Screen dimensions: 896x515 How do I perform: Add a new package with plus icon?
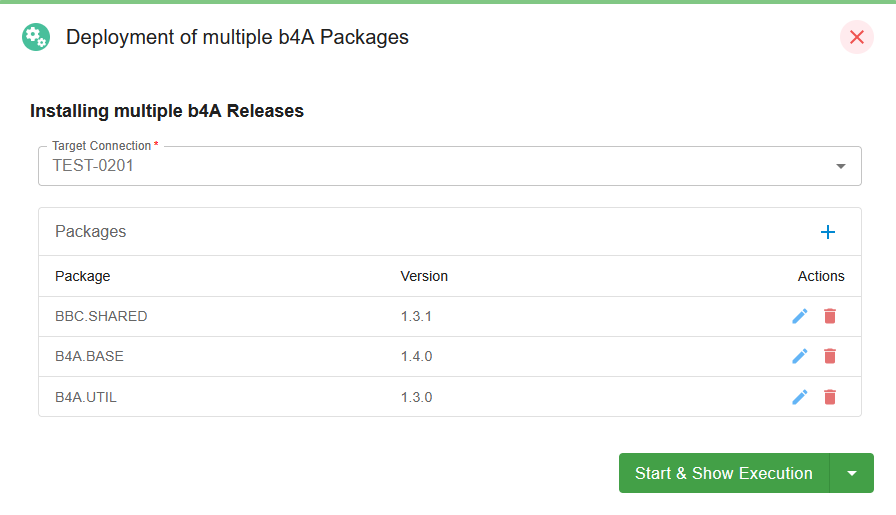(827, 232)
